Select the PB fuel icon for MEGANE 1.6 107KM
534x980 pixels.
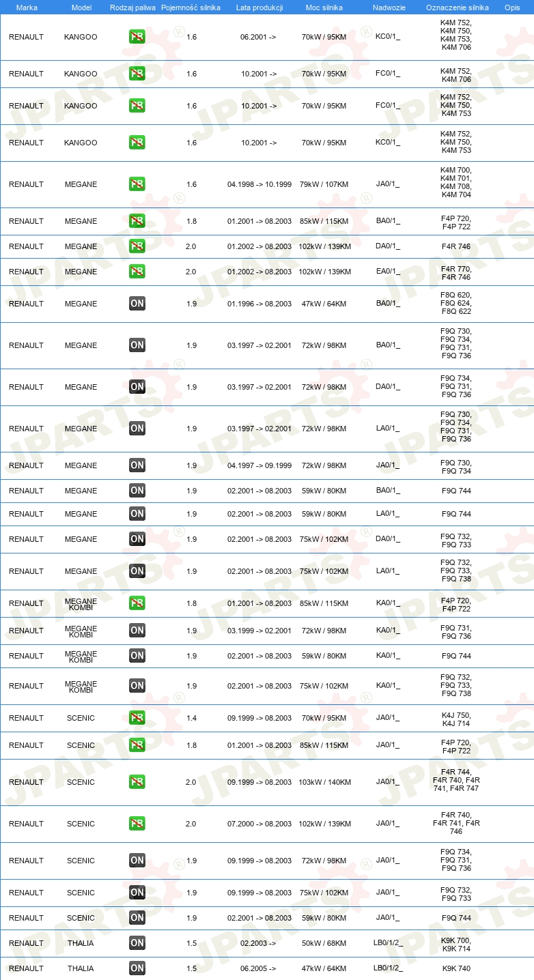pyautogui.click(x=137, y=184)
